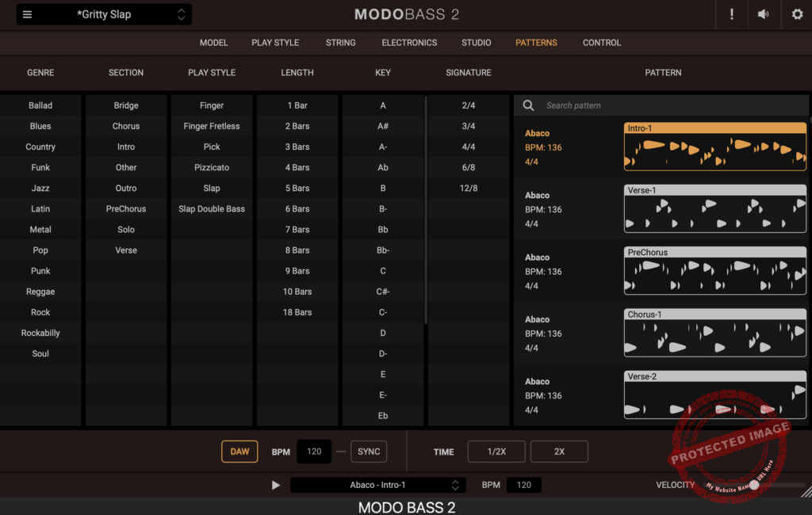Select key A#
Viewport: 812px width, 515px height.
[x=383, y=126]
